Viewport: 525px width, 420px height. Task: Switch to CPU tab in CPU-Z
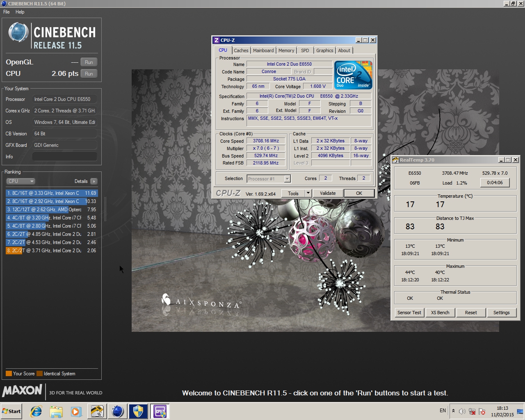[223, 50]
